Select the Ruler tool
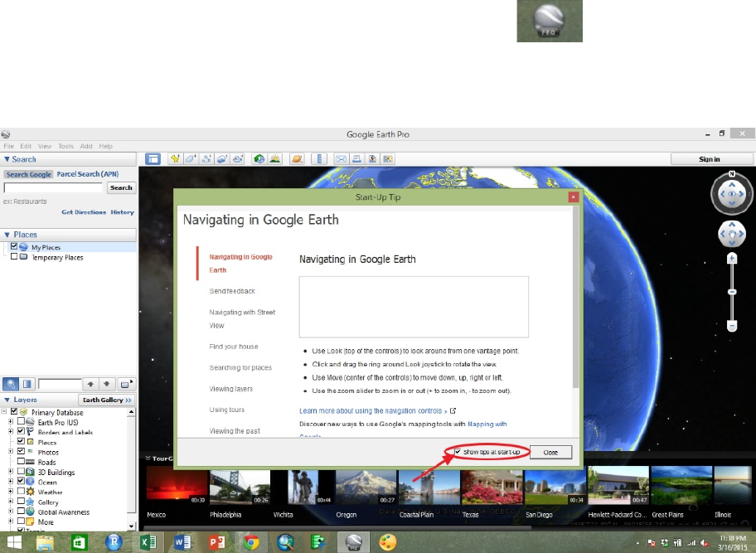756x553 pixels. pyautogui.click(x=319, y=158)
